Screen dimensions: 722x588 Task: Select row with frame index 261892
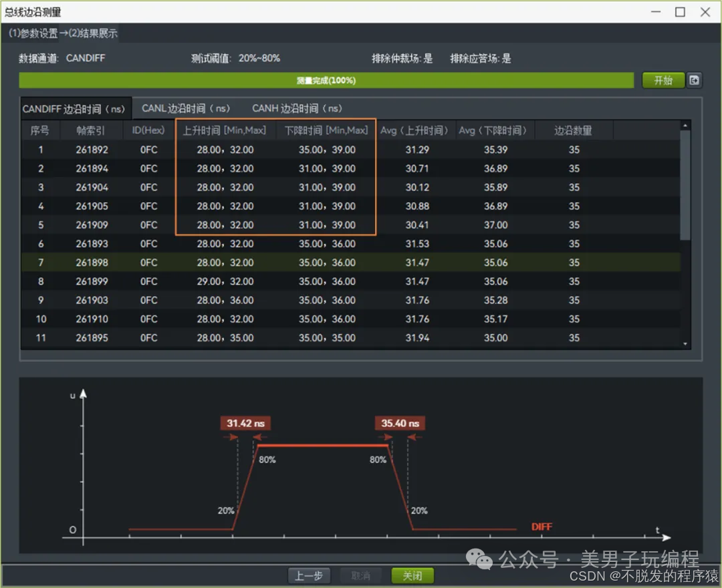[x=92, y=150]
